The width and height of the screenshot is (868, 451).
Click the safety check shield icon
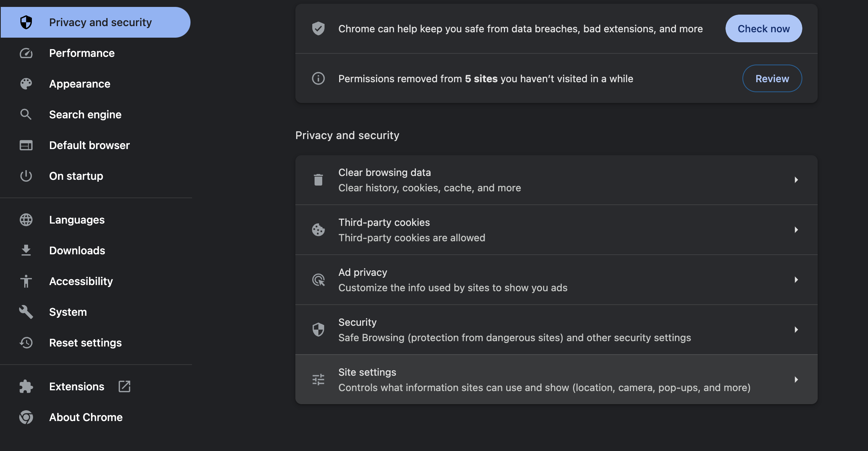(318, 28)
